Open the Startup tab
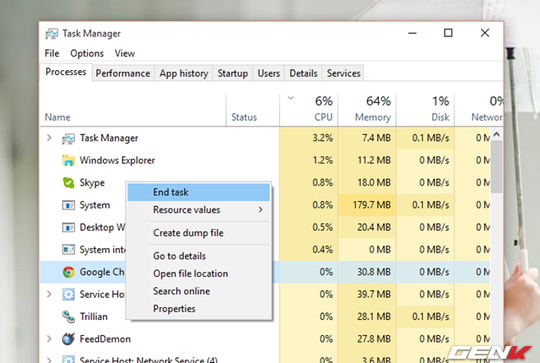The image size is (540, 363). 232,73
